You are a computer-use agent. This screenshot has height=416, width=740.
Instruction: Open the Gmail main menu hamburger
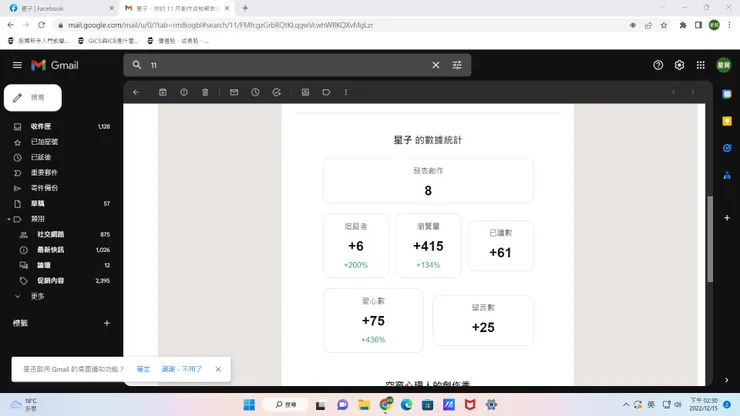17,65
